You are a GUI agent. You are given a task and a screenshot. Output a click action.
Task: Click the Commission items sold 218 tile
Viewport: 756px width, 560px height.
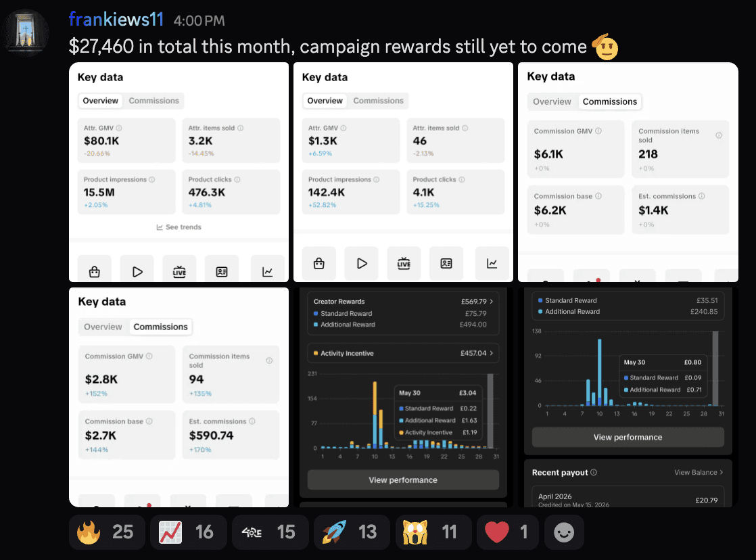pyautogui.click(x=680, y=149)
